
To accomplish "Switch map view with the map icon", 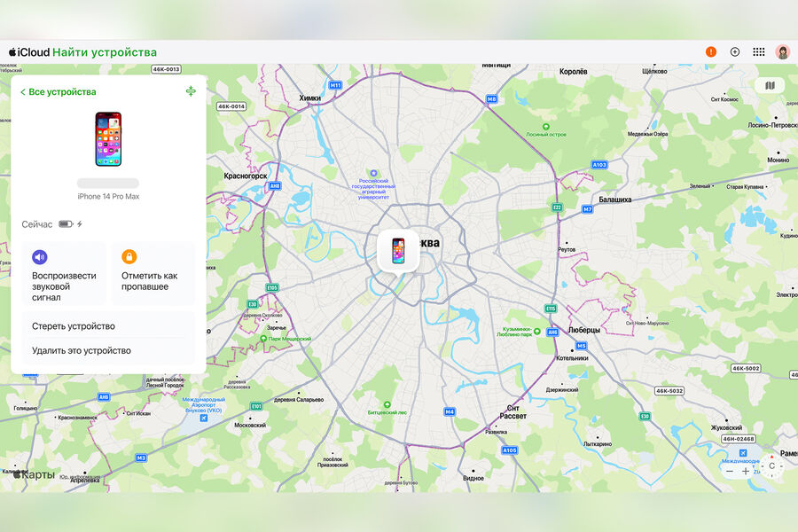I will pyautogui.click(x=770, y=85).
